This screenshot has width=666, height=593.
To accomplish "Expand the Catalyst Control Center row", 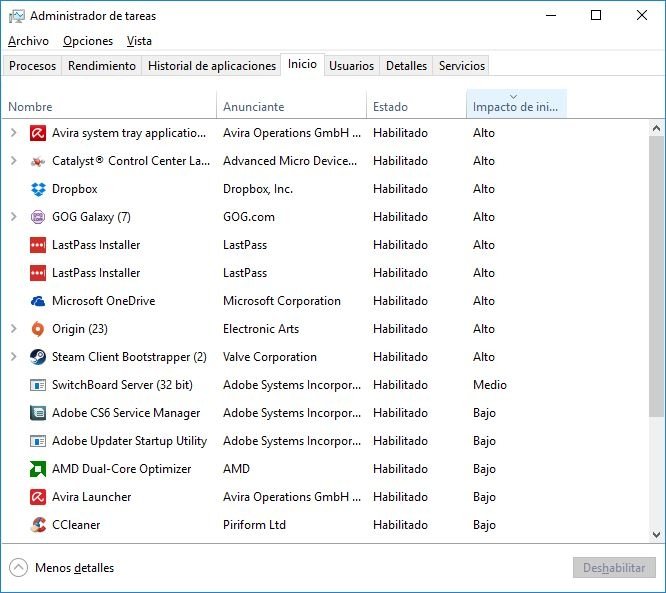I will 14,161.
